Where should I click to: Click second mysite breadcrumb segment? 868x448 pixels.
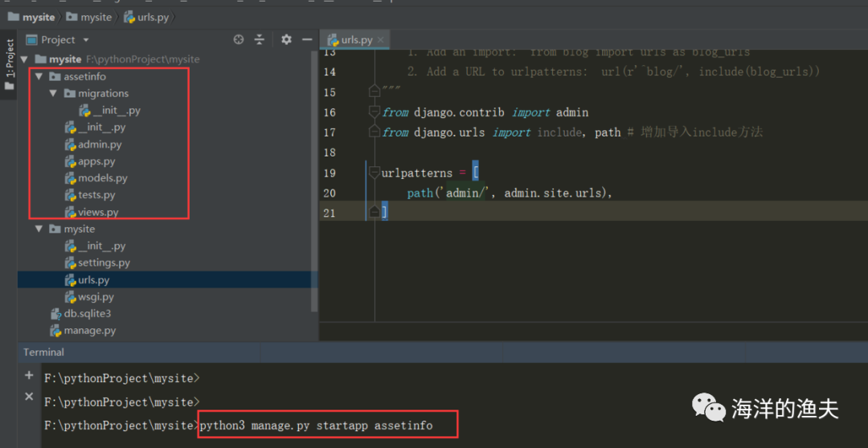tap(89, 17)
